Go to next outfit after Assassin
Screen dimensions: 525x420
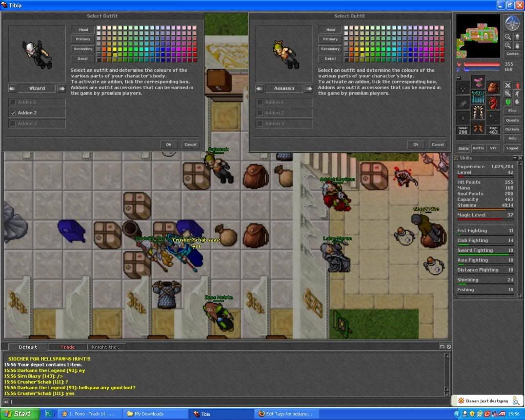pos(309,88)
